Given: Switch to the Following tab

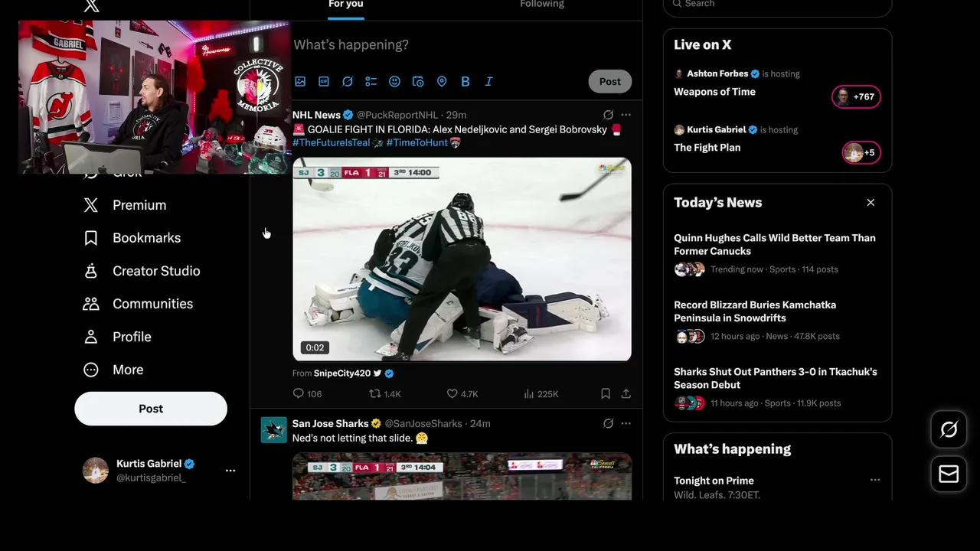Looking at the screenshot, I should pyautogui.click(x=542, y=5).
